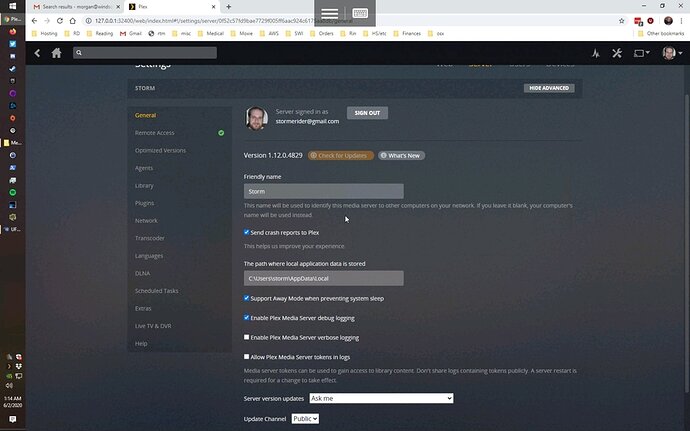The height and width of the screenshot is (431, 690).
Task: Open Update Channel dropdown
Action: 305,419
